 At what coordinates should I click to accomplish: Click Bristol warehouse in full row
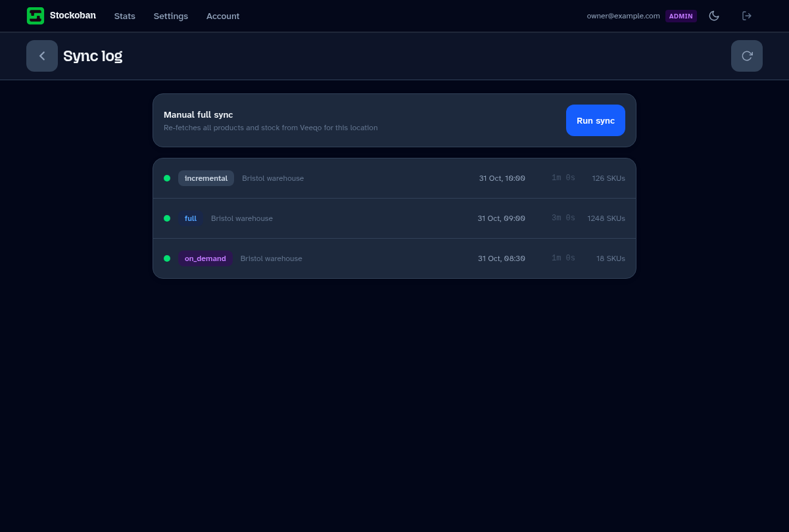(x=242, y=218)
